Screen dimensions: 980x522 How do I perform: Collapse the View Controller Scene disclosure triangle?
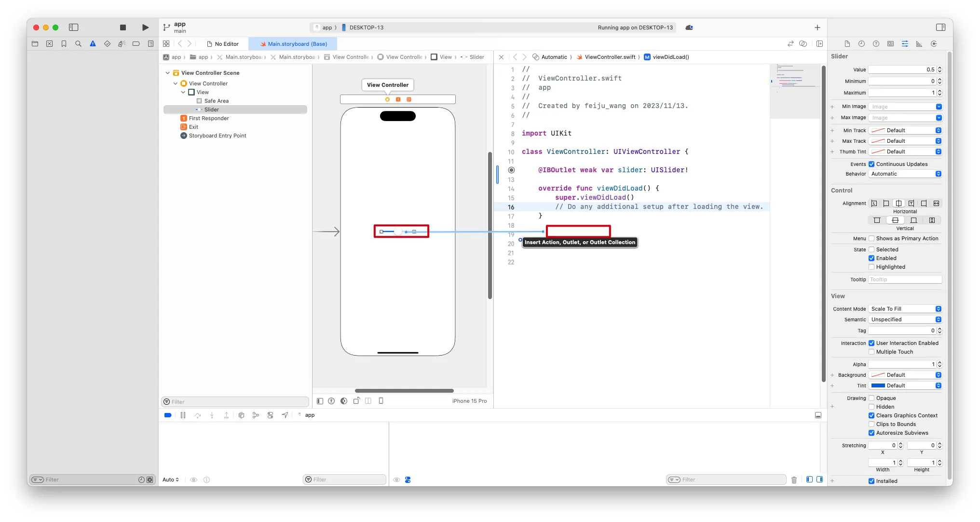[167, 73]
